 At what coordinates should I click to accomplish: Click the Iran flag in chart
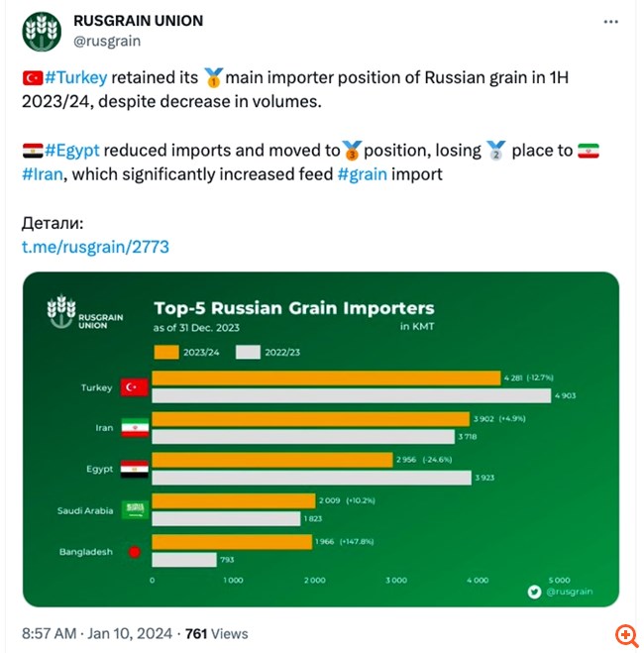click(x=133, y=428)
